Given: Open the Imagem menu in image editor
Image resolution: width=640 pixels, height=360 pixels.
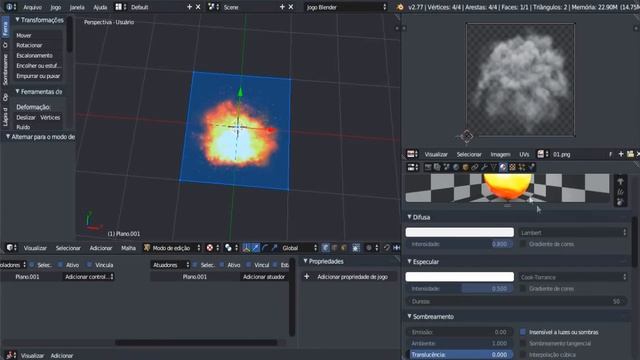Looking at the screenshot, I should coord(500,154).
